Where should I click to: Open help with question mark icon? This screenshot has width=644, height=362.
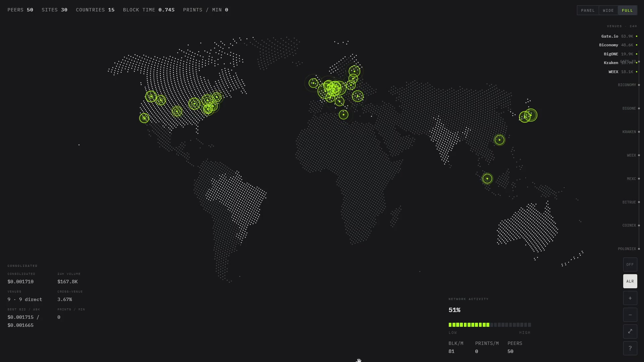630,348
